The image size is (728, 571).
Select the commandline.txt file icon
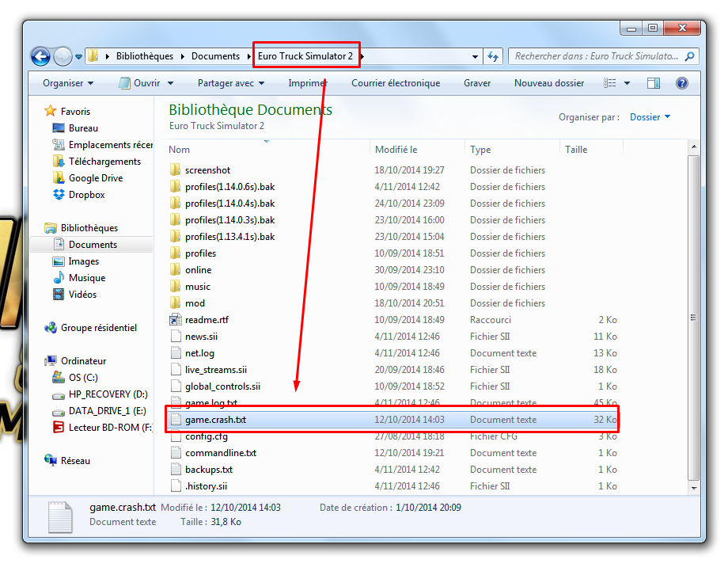175,453
